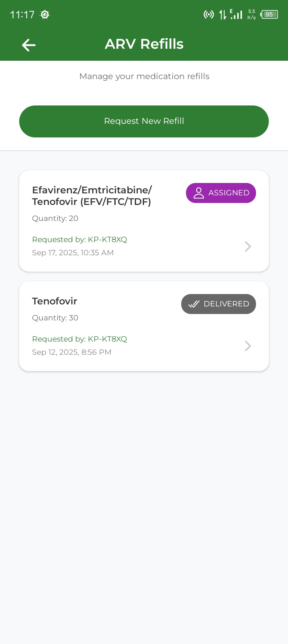
Task: Expand the Efavirenz refill with its chevron
Action: tap(248, 246)
